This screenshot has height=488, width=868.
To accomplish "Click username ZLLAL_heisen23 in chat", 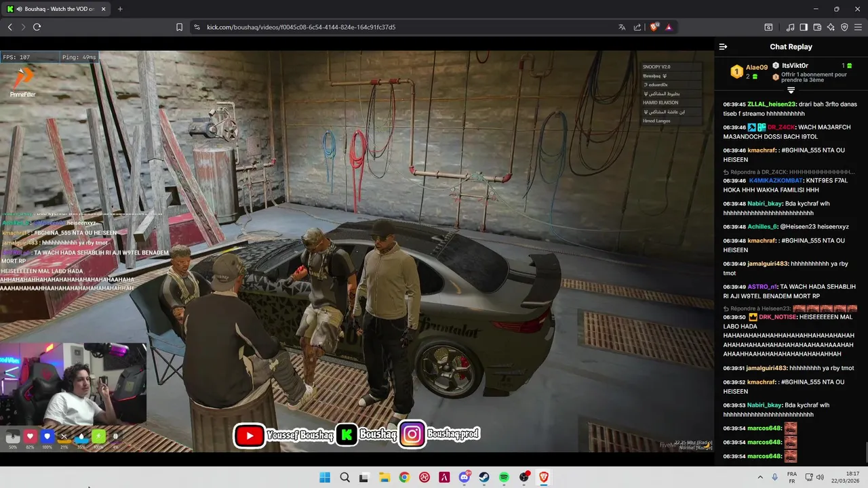I will point(772,104).
